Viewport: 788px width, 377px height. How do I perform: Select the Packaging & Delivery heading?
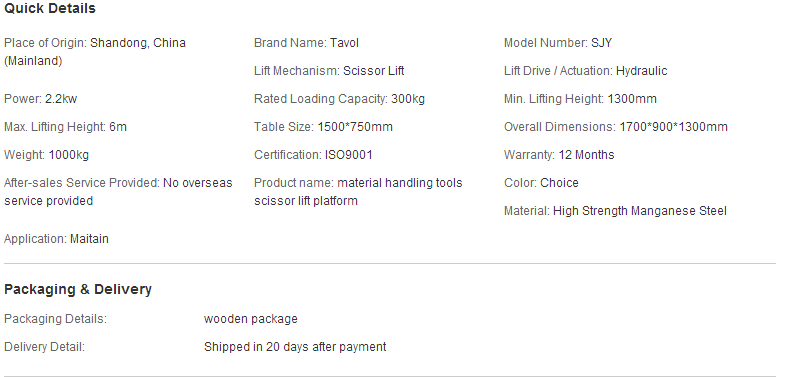(78, 289)
